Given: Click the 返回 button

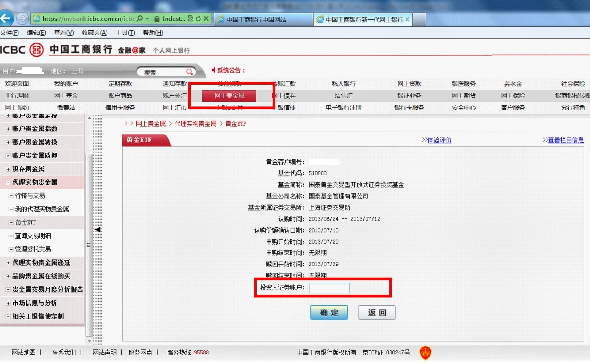Looking at the screenshot, I should pos(377,312).
